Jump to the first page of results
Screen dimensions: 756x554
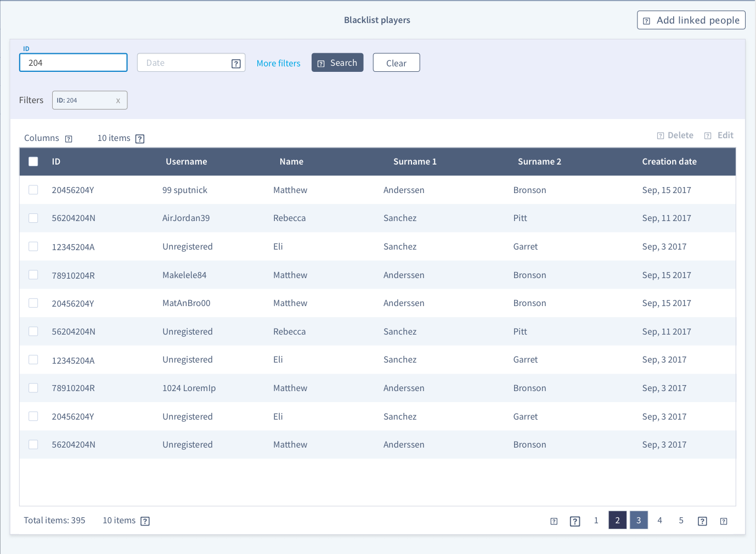click(x=554, y=521)
